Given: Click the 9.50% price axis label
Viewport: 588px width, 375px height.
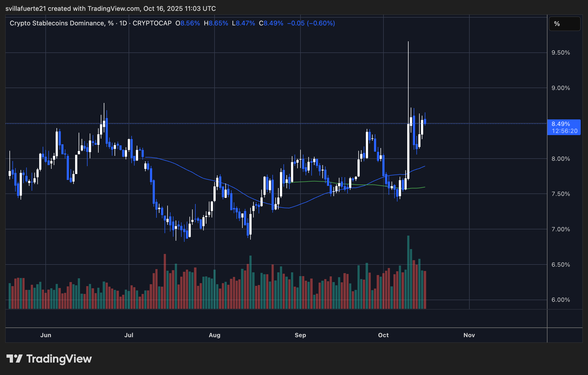Looking at the screenshot, I should [561, 53].
